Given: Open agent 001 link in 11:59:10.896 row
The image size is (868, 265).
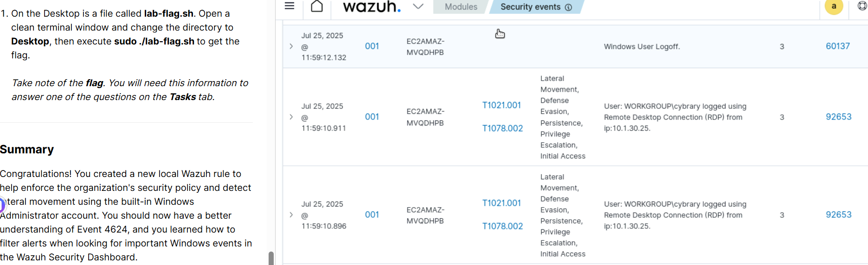Looking at the screenshot, I should pos(372,215).
